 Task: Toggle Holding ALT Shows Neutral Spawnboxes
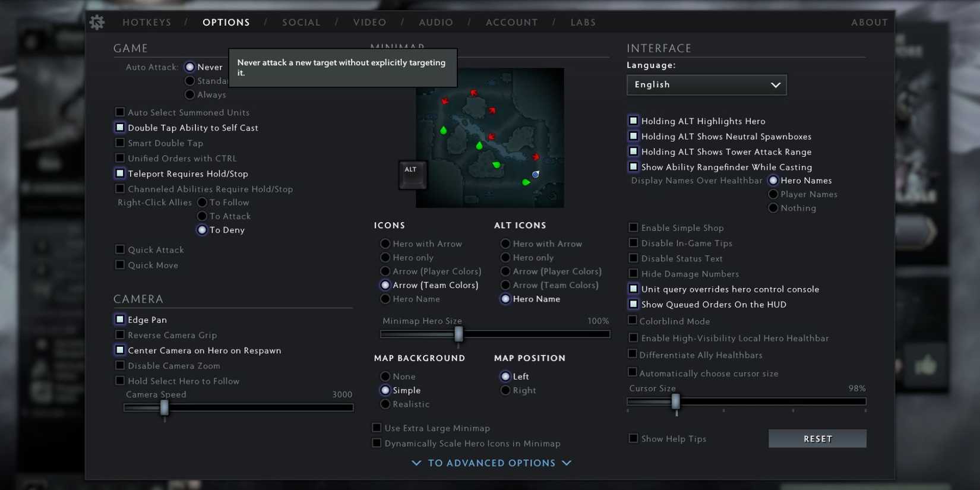click(x=634, y=136)
